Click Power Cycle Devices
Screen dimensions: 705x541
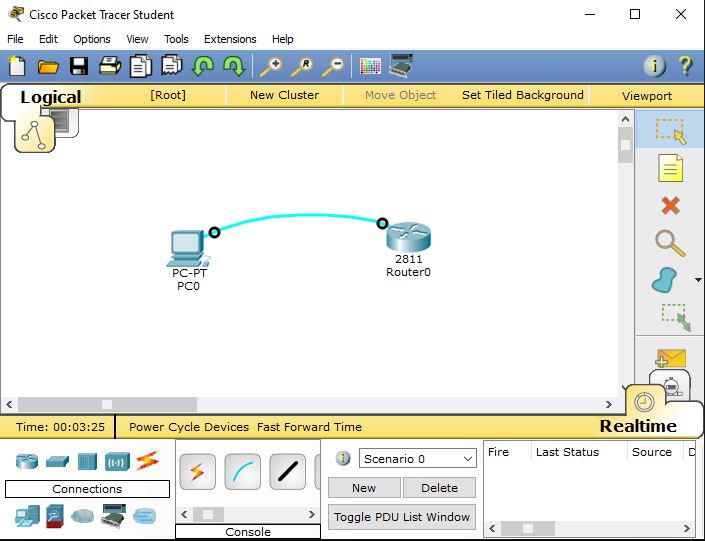(x=189, y=427)
